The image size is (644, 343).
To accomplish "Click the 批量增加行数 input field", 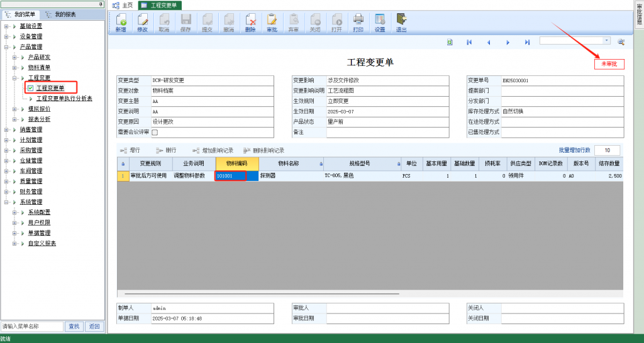I will [x=607, y=150].
